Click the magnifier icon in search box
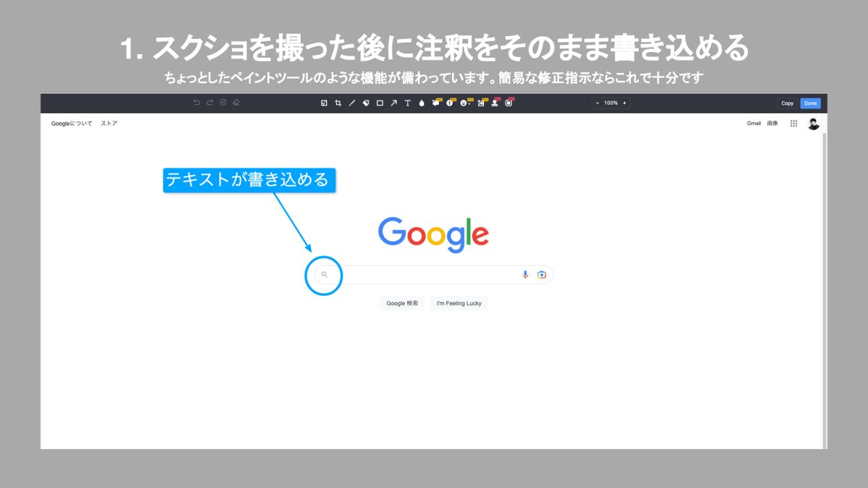Viewport: 868px width, 488px height. [x=324, y=275]
